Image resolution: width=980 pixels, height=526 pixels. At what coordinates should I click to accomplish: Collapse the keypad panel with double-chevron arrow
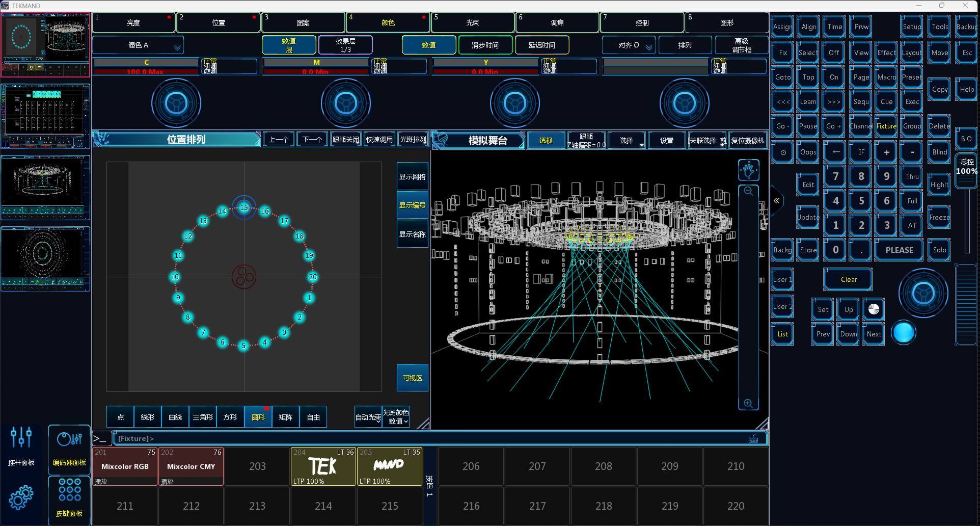pyautogui.click(x=776, y=201)
